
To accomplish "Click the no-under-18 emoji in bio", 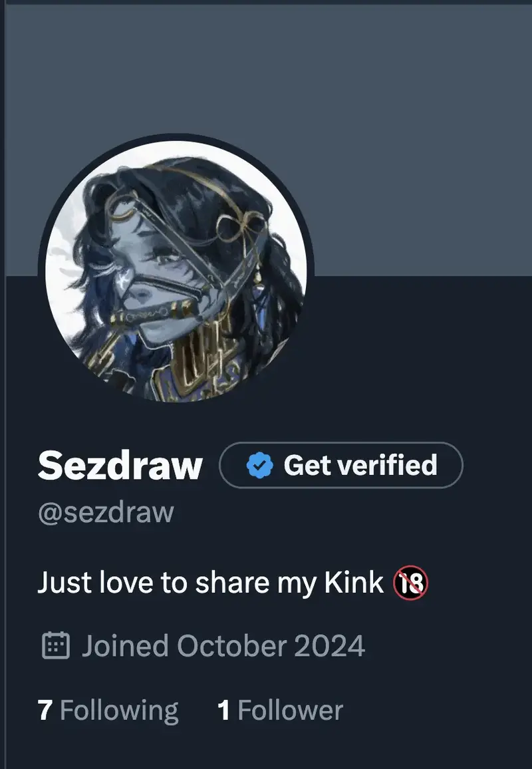I will [x=410, y=583].
